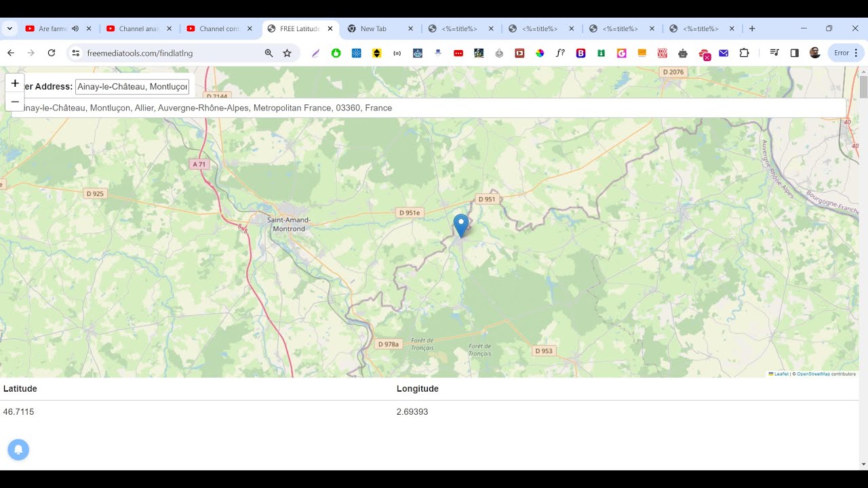Click the Enter Address input field
The image size is (868, 488).
coord(132,87)
